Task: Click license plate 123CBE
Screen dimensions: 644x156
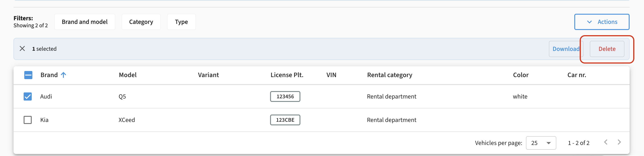Action: (285, 120)
